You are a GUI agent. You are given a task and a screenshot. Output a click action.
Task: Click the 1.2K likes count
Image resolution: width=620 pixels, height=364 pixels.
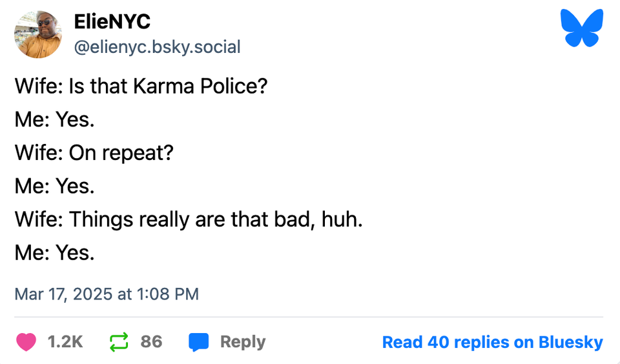(65, 342)
